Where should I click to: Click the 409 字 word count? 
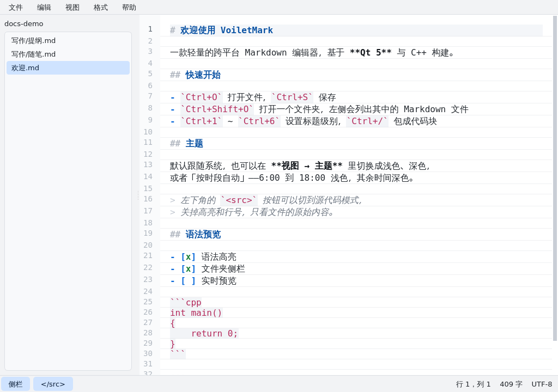(x=511, y=384)
